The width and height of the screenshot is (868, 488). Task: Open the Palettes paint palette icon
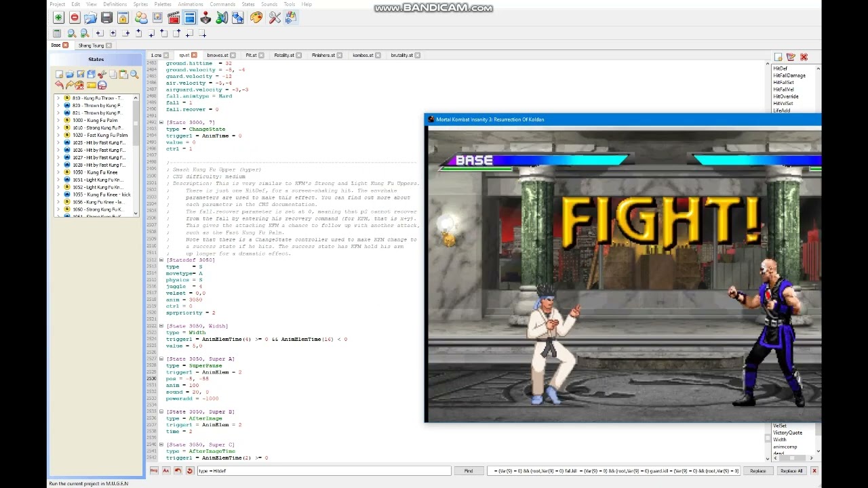pyautogui.click(x=256, y=18)
